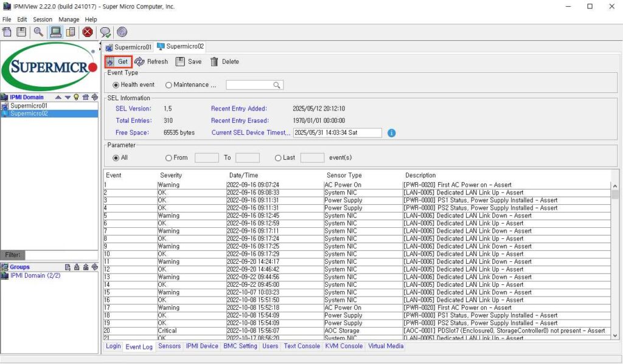Click the floppy disk Save toolbar icon

(21, 32)
